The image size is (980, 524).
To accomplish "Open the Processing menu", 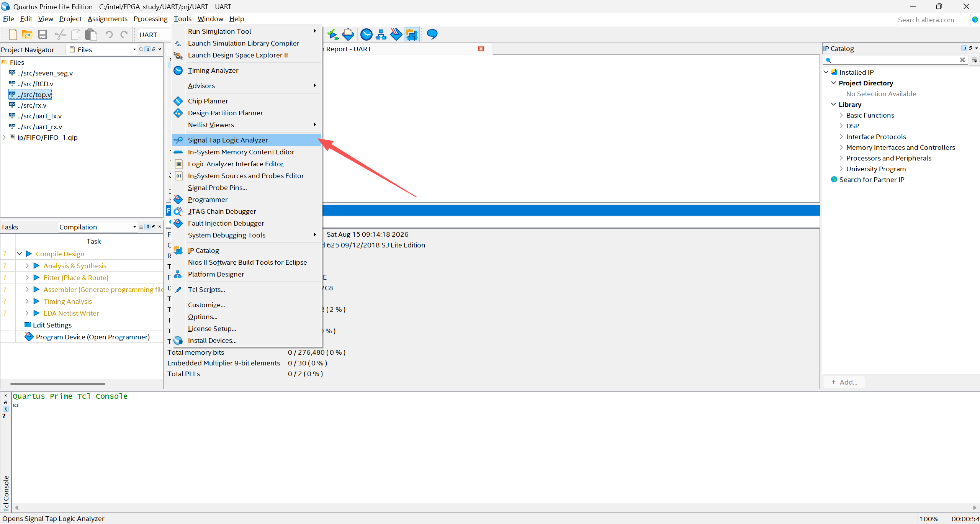I will click(x=151, y=19).
